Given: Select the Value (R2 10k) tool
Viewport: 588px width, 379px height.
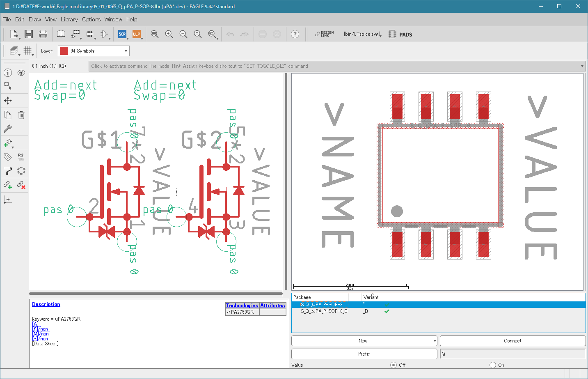Looking at the screenshot, I should click(21, 157).
